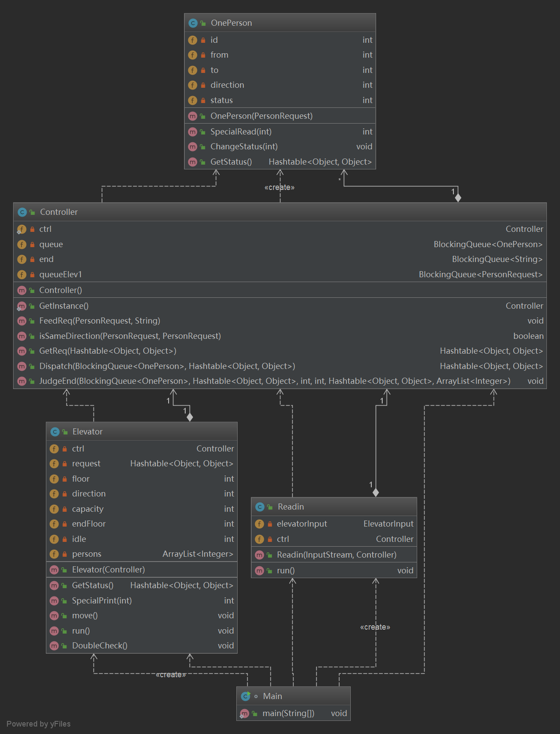The height and width of the screenshot is (734, 560).
Task: Select the Controller class title
Action: point(59,212)
